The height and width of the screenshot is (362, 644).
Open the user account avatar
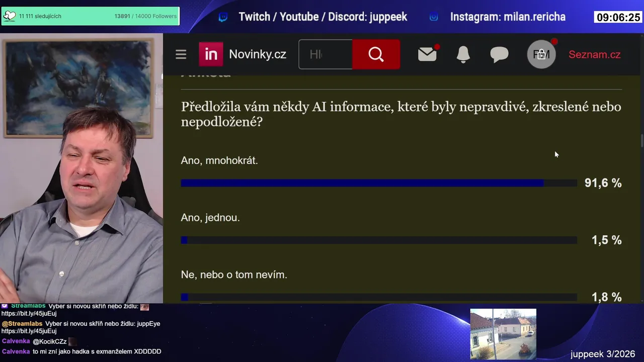(541, 54)
